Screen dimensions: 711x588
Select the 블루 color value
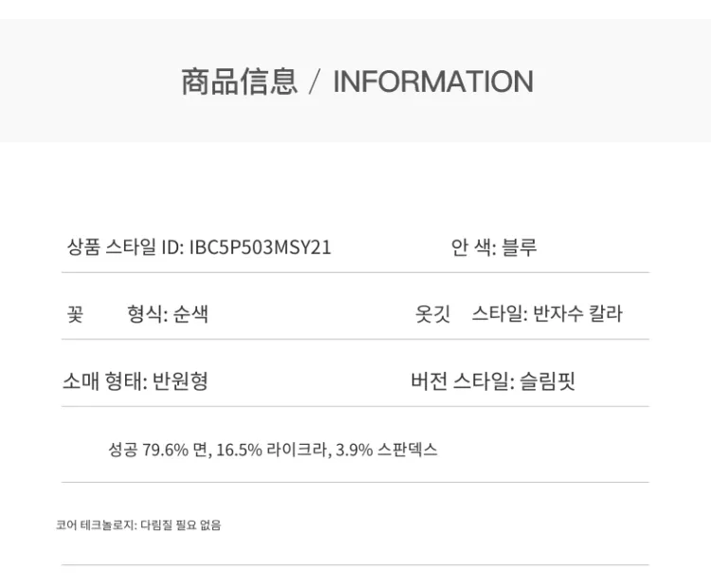pyautogui.click(x=520, y=248)
